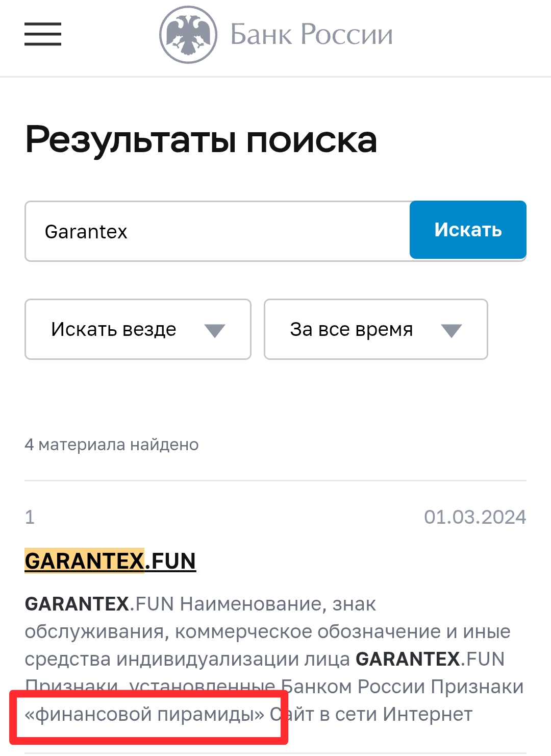551x756 pixels.
Task: Open the За все время time selector
Action: coord(375,330)
